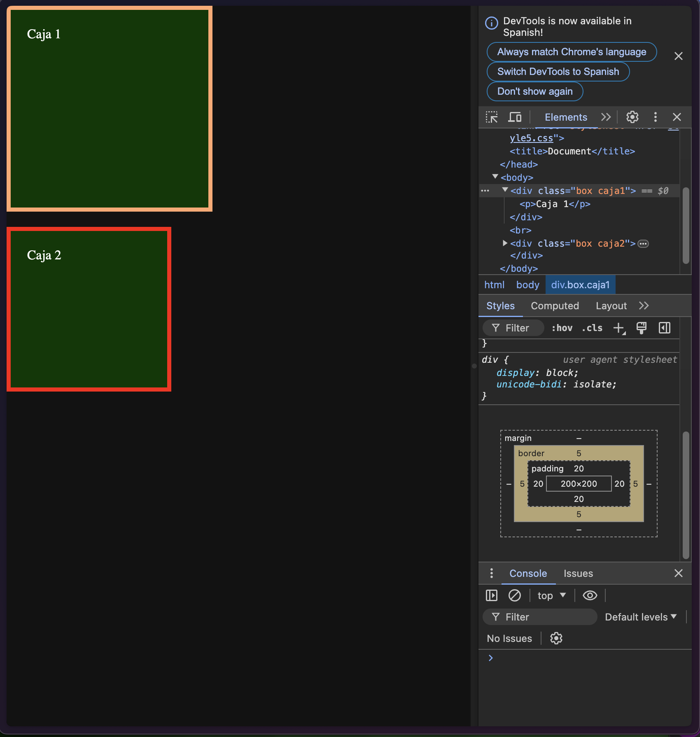
Task: Open DevTools settings gear icon
Action: click(x=632, y=117)
